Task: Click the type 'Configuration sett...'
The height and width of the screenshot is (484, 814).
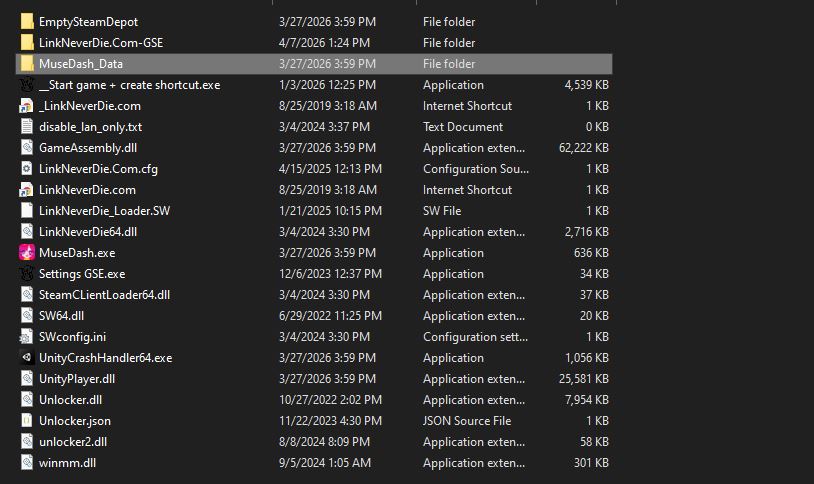Action: click(x=475, y=337)
